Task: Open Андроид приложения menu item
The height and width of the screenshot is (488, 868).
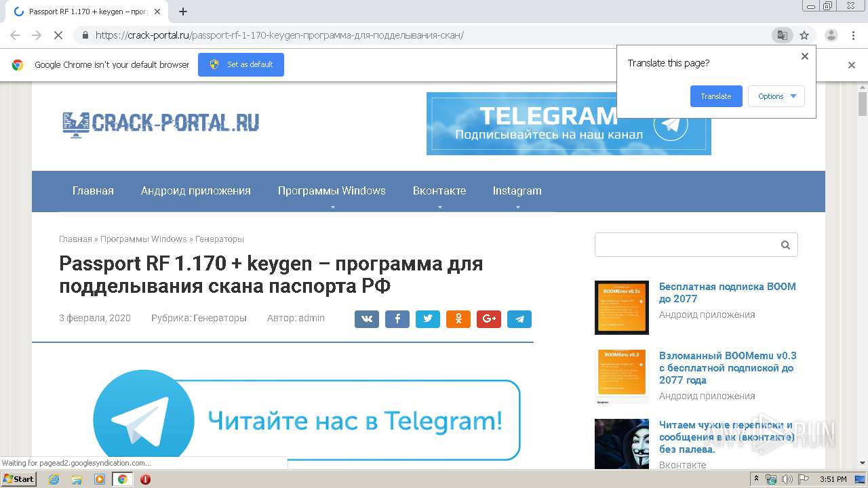Action: (x=195, y=191)
